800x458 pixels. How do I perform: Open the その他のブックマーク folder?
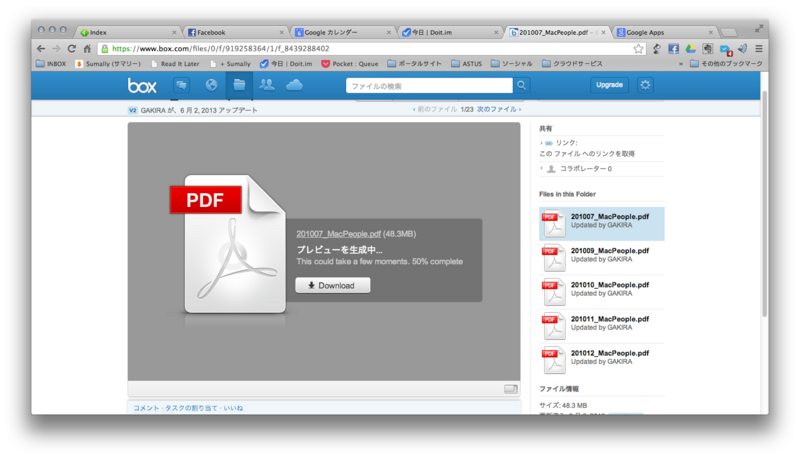click(726, 64)
